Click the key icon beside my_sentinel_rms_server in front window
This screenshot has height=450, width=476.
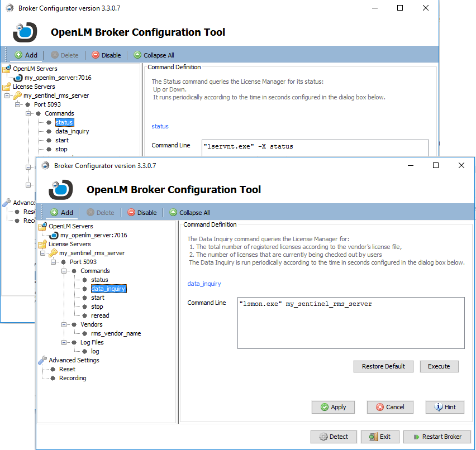[x=53, y=253]
